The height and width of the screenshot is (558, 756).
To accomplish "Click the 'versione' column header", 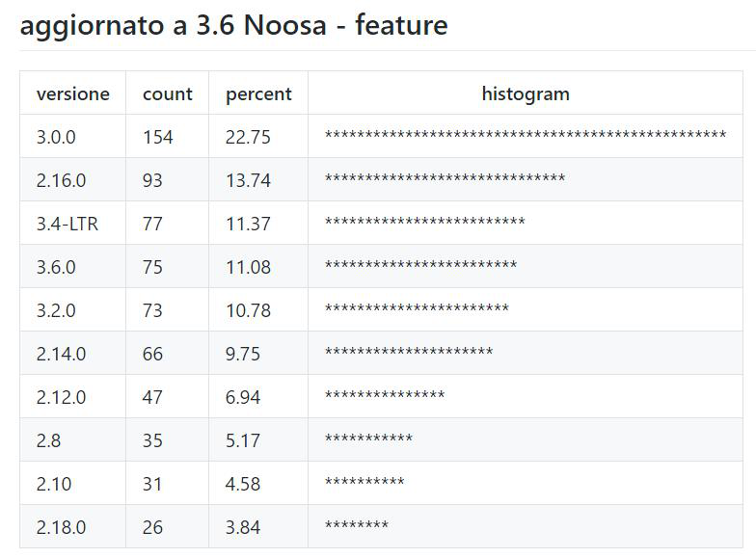I will pos(72,93).
